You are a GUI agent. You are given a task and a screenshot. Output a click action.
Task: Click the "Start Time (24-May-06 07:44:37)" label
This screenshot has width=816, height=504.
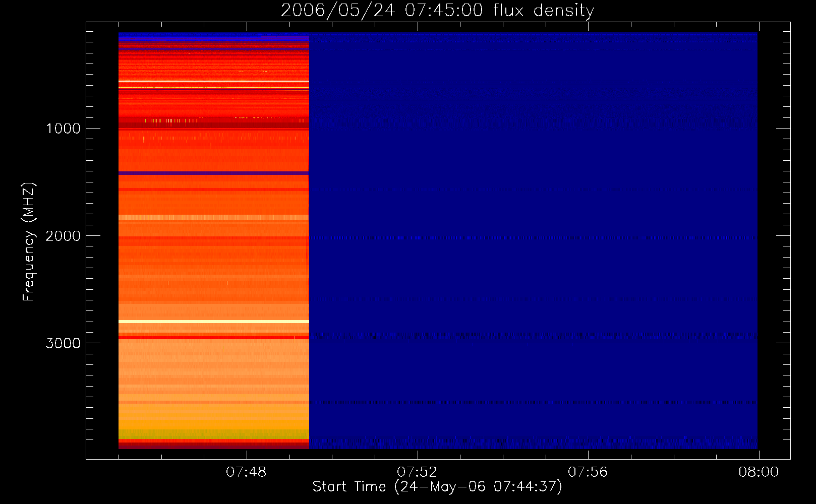click(x=437, y=487)
